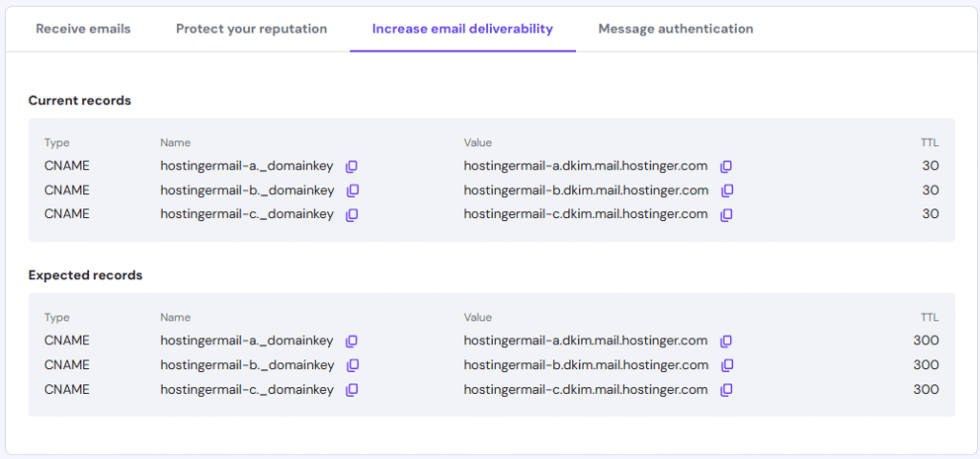
Task: Select hostingermail-c.dkim.mail.hostinger.com text in Current records
Action: [x=586, y=213]
